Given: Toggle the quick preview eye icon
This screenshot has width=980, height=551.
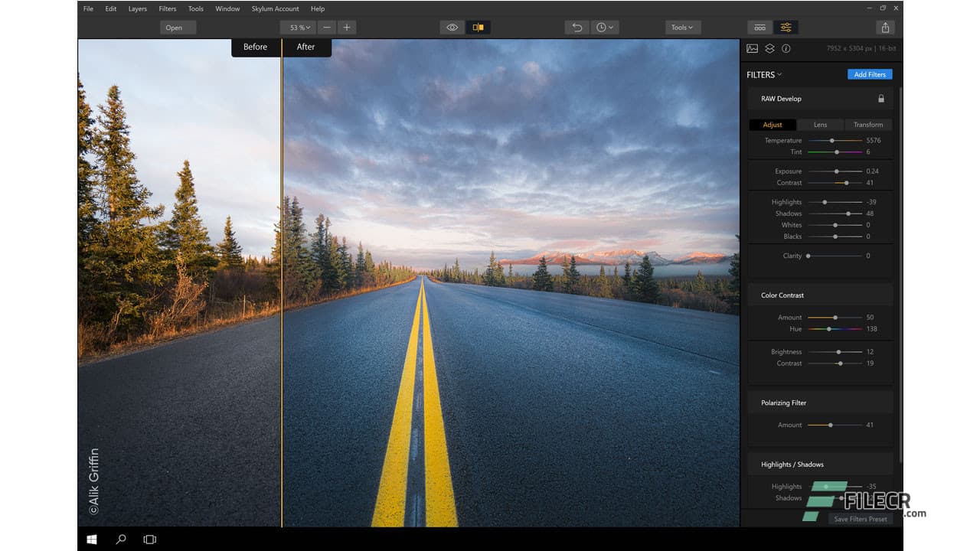Looking at the screenshot, I should (x=452, y=27).
